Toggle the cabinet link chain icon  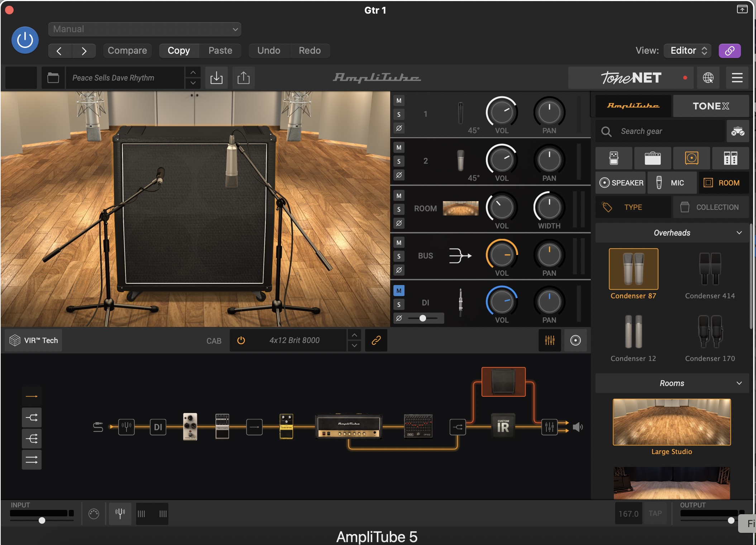(x=376, y=340)
